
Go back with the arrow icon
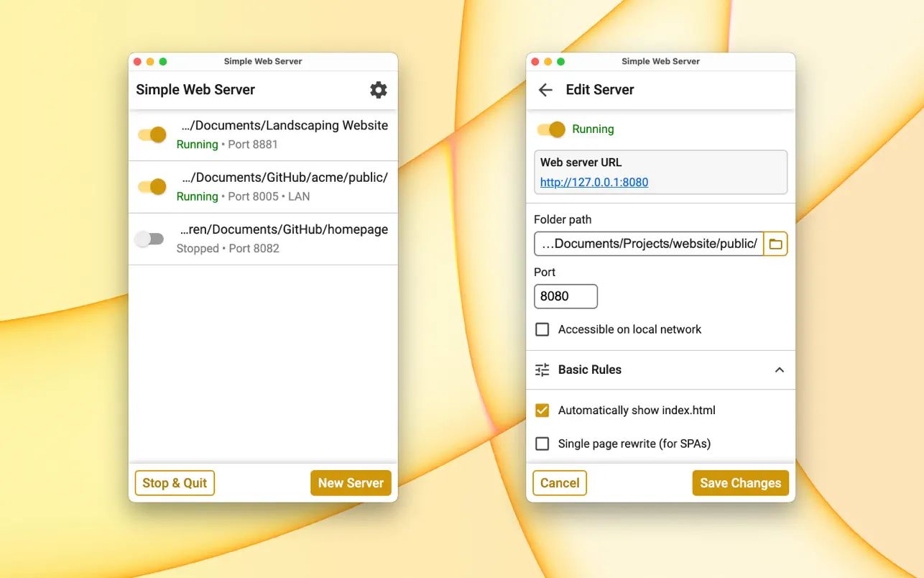(x=545, y=89)
